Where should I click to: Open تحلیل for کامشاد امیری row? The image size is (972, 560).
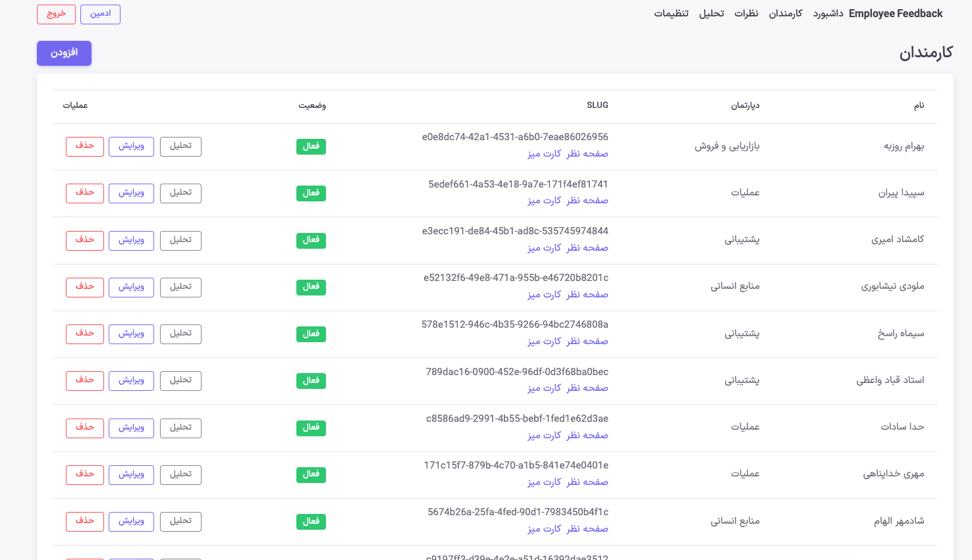pos(180,240)
